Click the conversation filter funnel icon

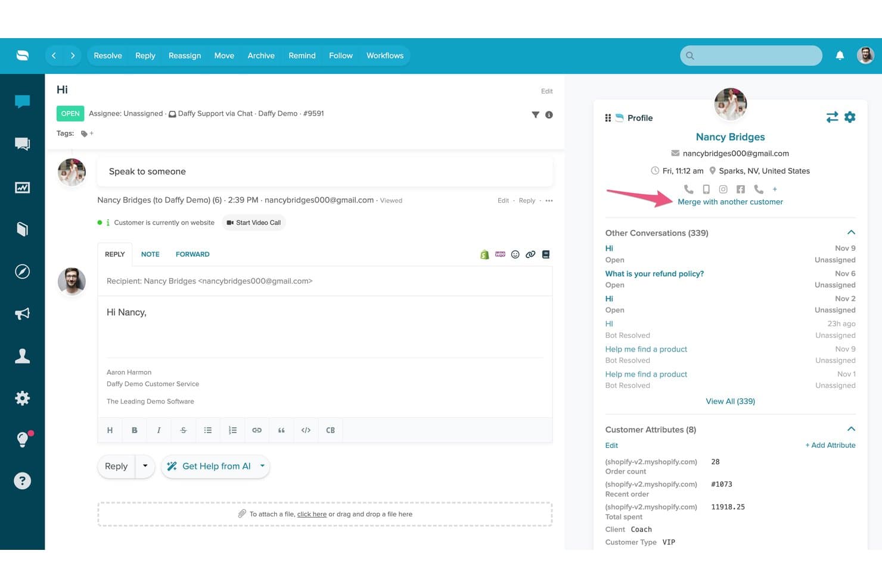coord(535,114)
